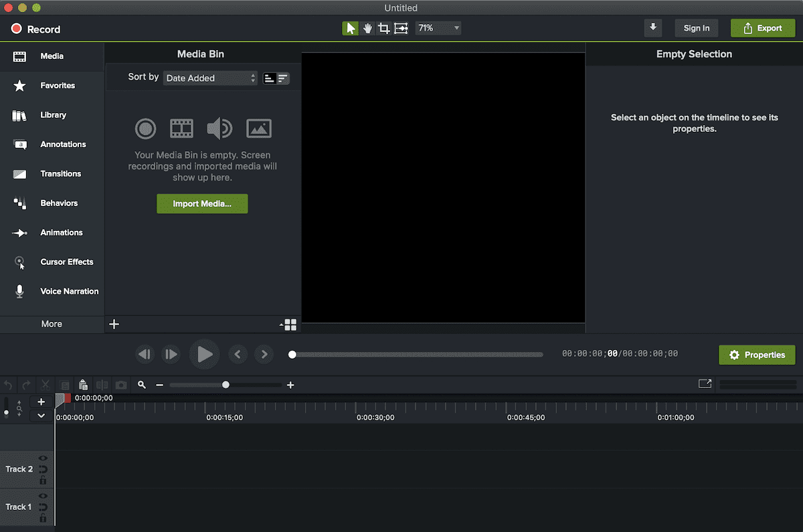Open the zoom percentage dropdown
The width and height of the screenshot is (803, 532).
click(438, 28)
